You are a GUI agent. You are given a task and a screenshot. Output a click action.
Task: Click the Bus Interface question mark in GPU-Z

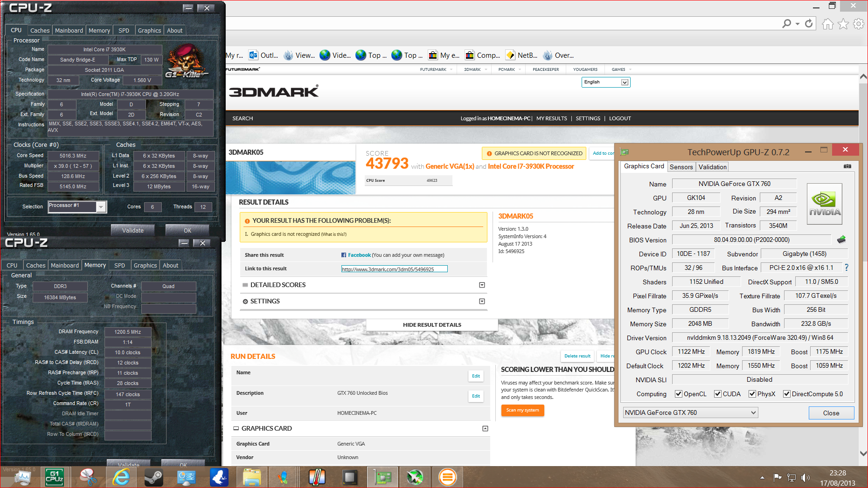click(846, 268)
